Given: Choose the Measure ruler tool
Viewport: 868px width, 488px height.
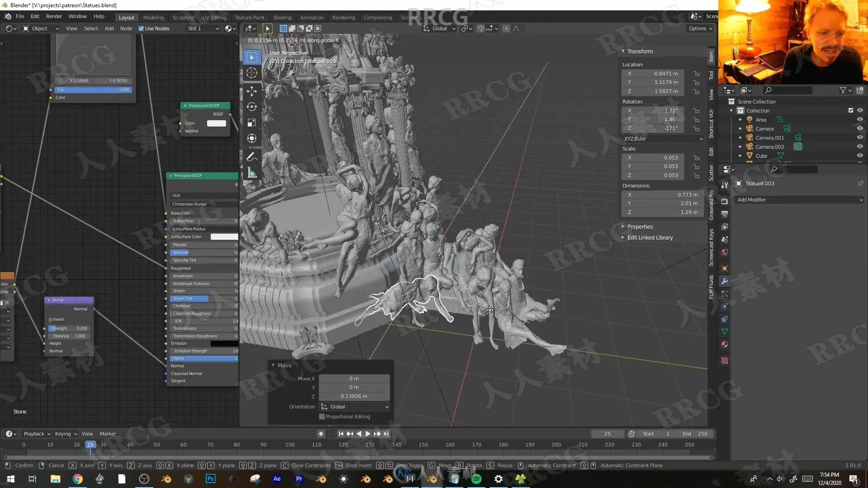Looking at the screenshot, I should pos(252,173).
